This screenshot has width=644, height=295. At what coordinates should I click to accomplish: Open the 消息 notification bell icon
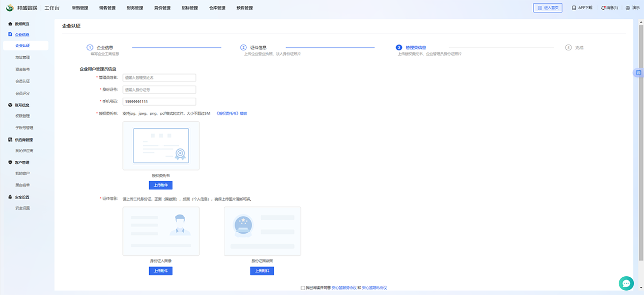coord(604,8)
